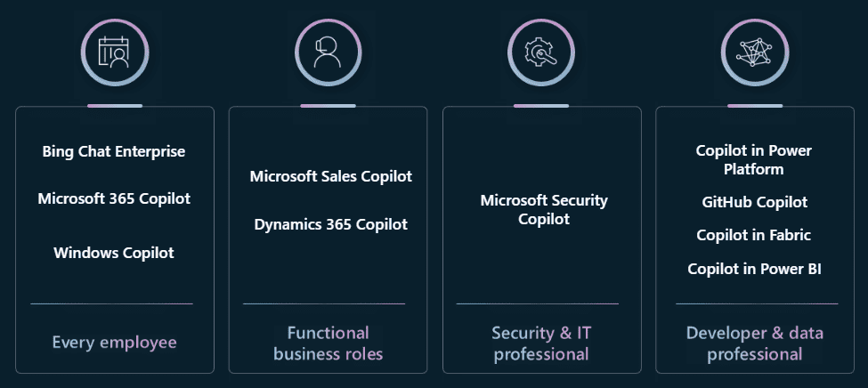The image size is (868, 388).
Task: Open Microsoft 365 Copilot
Action: (114, 198)
